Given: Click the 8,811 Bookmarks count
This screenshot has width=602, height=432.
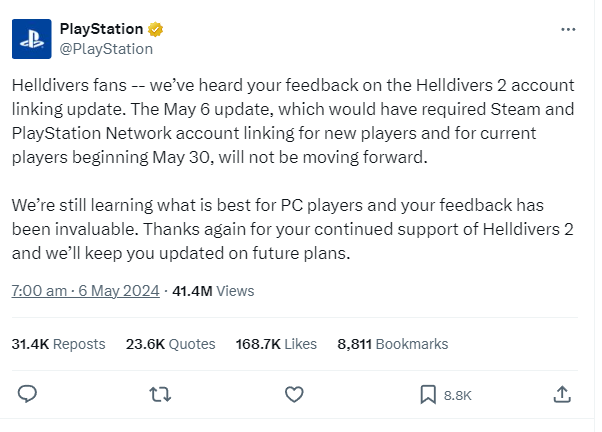Looking at the screenshot, I should click(393, 344).
